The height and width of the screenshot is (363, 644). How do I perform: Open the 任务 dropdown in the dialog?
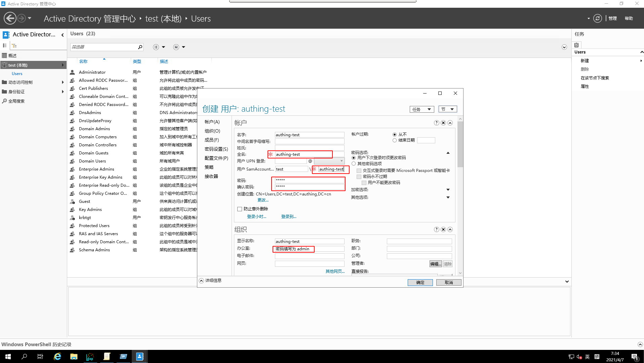(x=421, y=109)
